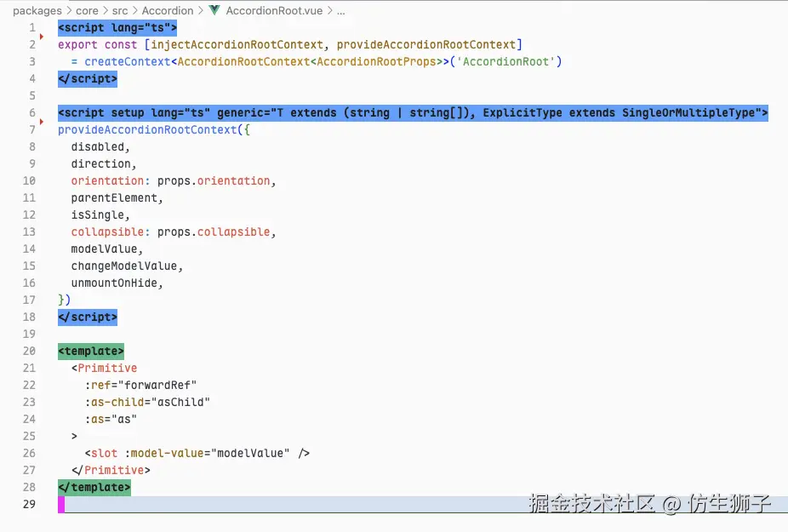Open the breadcrumb ellipsis symbol path
788x532 pixels.
(x=340, y=10)
